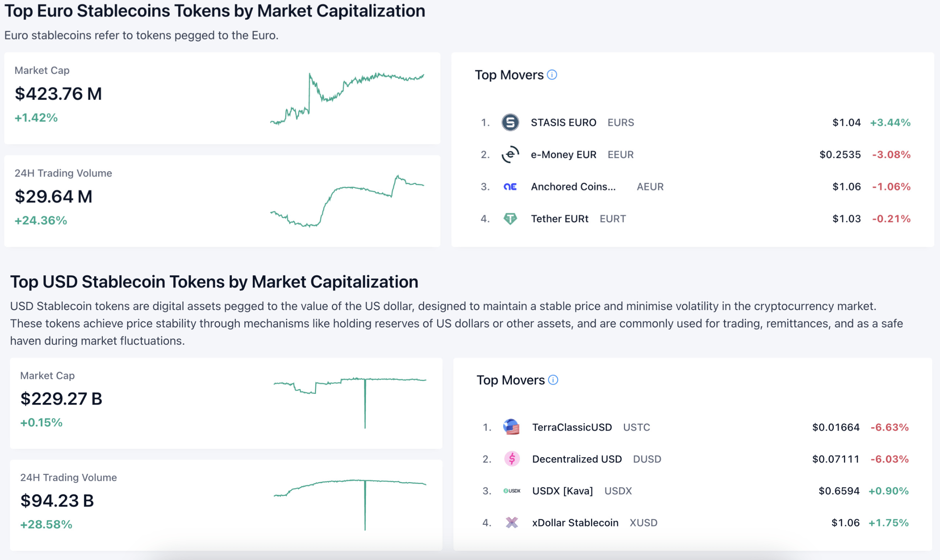This screenshot has height=560, width=940.
Task: Click info icon beside USD Top Movers
Action: (x=553, y=380)
